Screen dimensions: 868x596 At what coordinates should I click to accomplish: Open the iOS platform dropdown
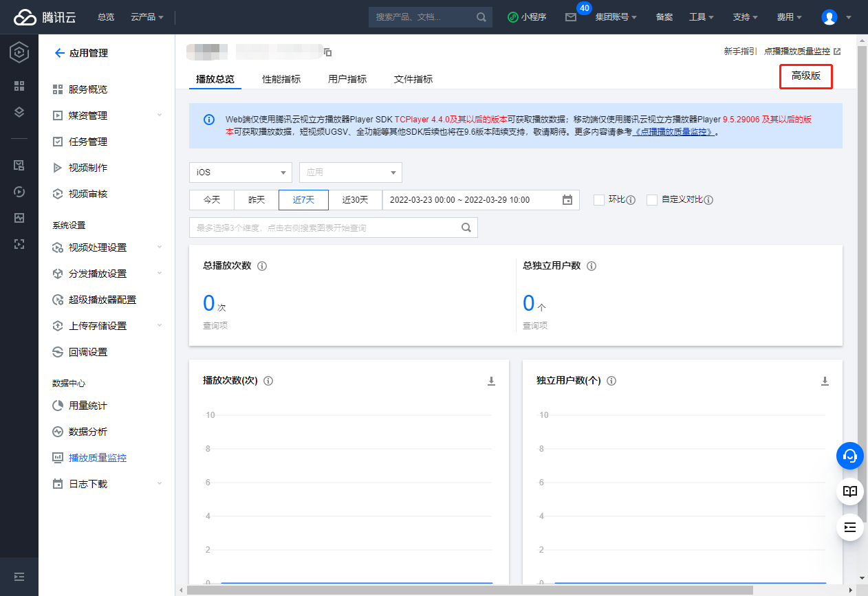pos(240,173)
